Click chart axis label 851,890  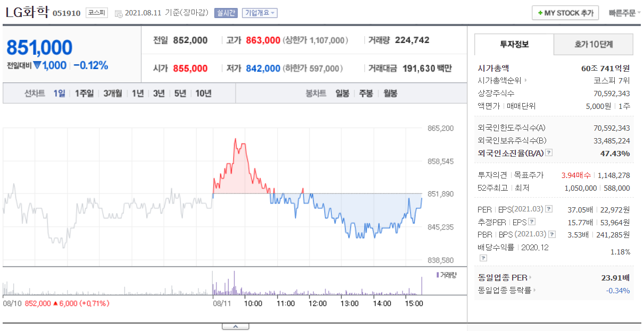click(441, 194)
